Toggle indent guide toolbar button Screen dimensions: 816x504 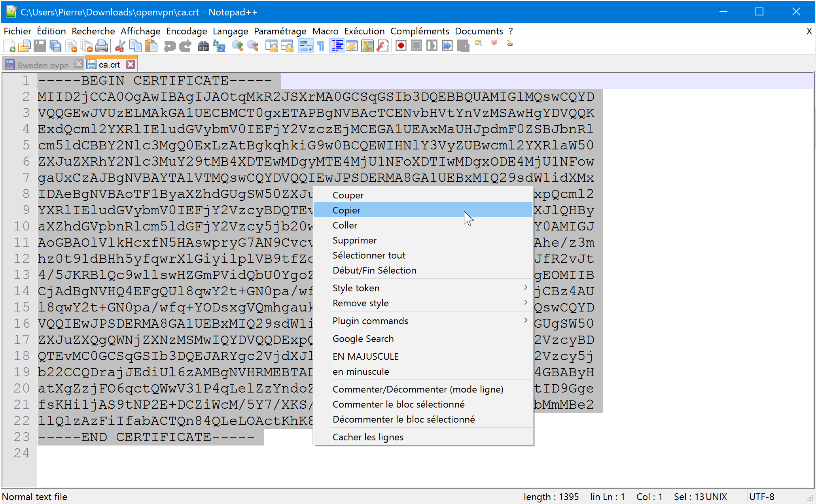(x=337, y=46)
